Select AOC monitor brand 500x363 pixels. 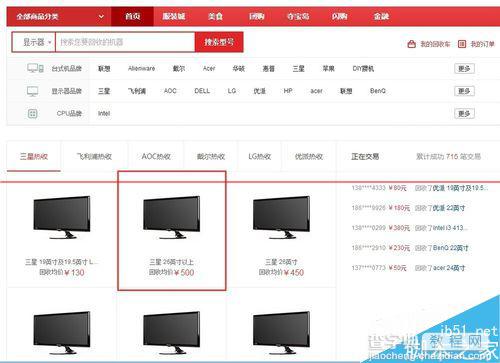pos(170,91)
